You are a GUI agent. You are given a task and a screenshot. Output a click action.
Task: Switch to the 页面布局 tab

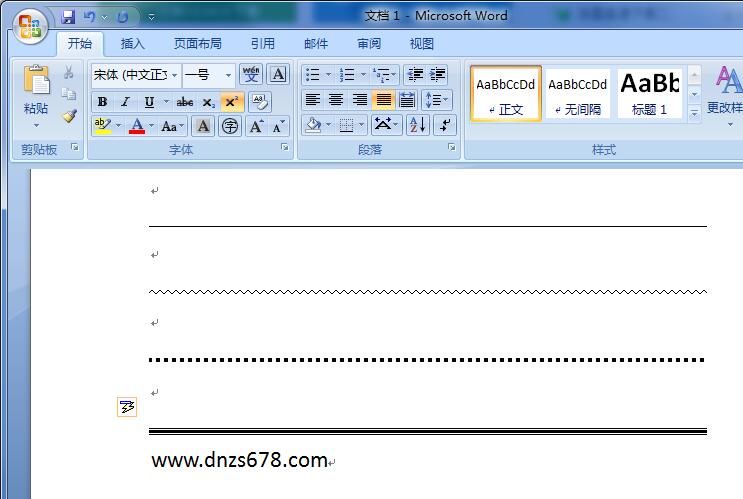tap(198, 44)
